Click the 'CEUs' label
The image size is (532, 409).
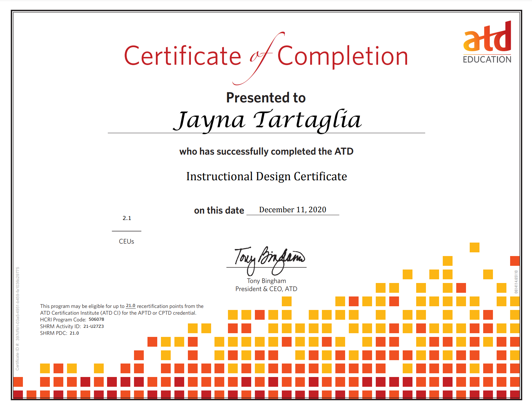click(x=127, y=242)
